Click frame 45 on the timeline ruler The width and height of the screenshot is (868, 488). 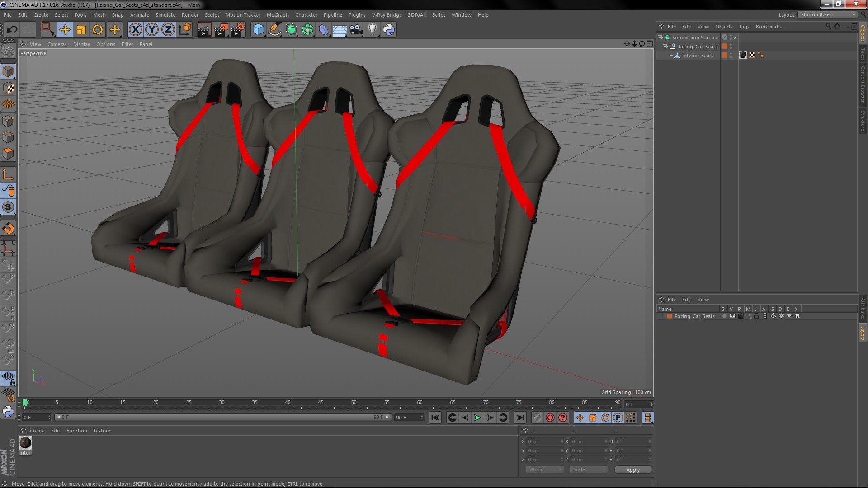pyautogui.click(x=321, y=402)
